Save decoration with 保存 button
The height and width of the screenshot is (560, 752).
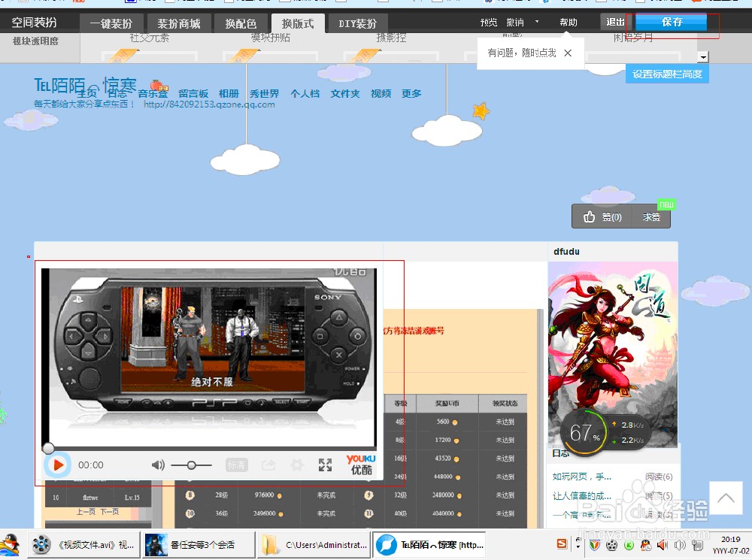(672, 22)
